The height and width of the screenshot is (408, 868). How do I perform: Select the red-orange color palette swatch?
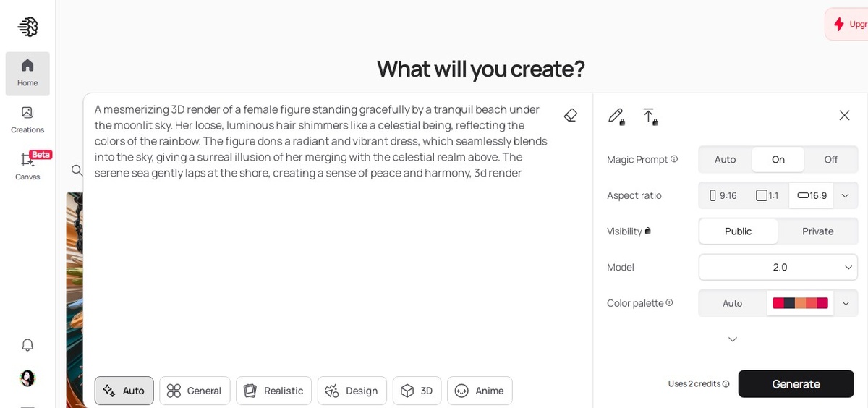point(800,303)
